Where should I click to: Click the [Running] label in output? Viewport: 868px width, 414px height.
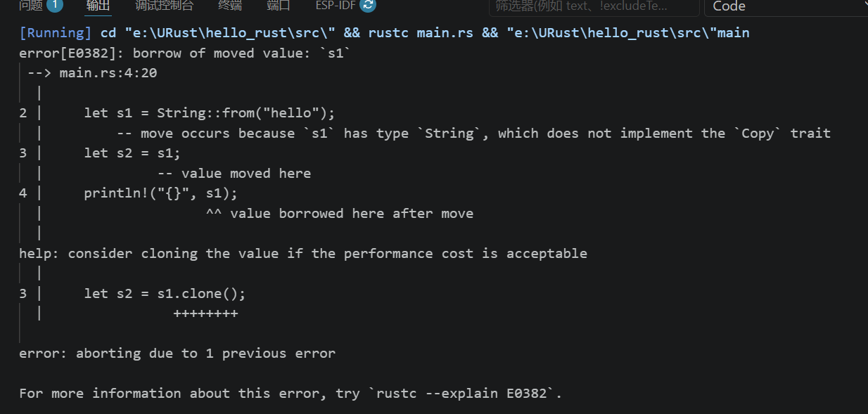click(56, 33)
